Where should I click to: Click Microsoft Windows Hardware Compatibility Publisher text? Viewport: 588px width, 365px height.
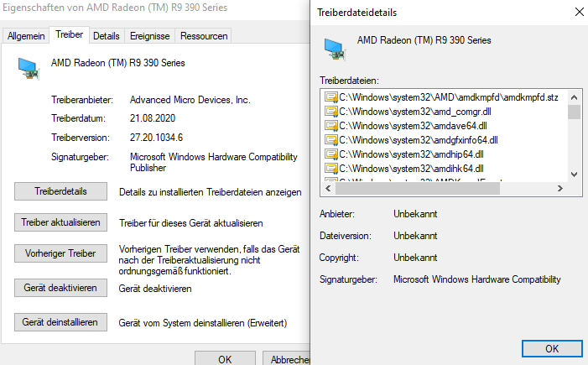[x=214, y=162]
